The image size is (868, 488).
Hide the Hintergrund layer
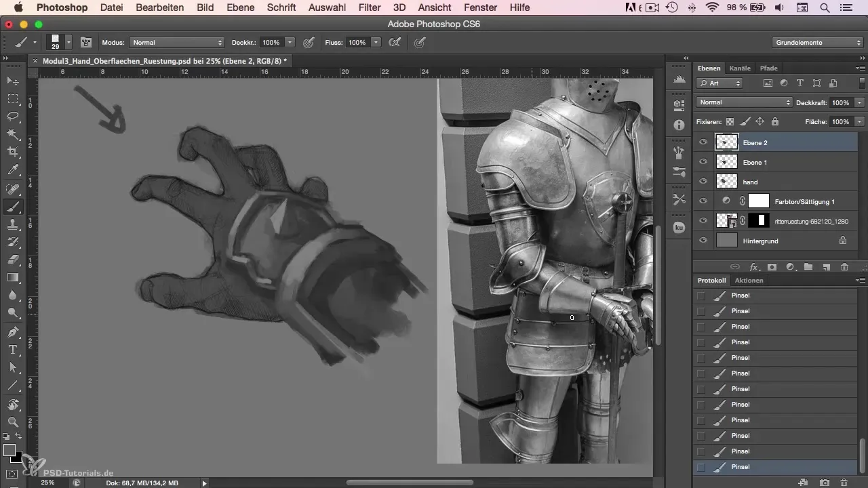coord(703,240)
